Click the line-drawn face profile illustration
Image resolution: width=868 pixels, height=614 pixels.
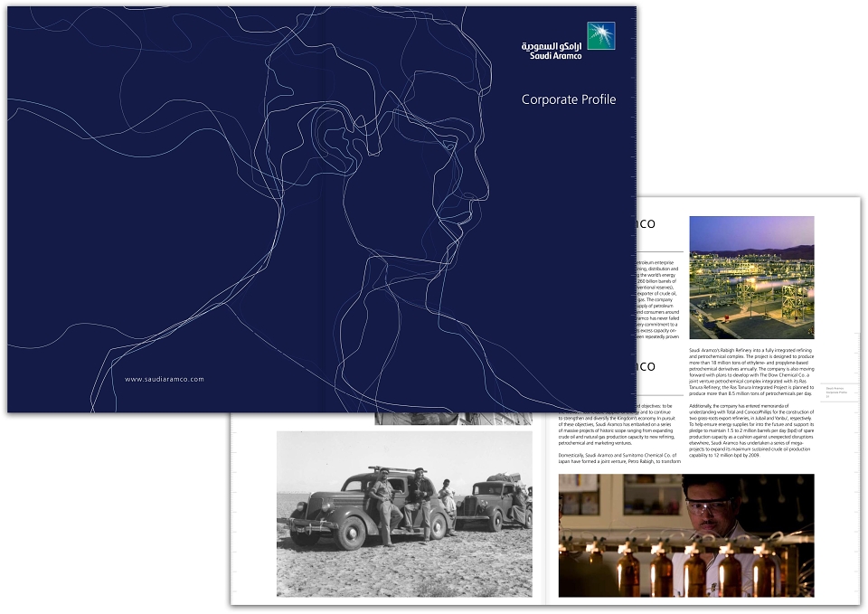(x=376, y=211)
